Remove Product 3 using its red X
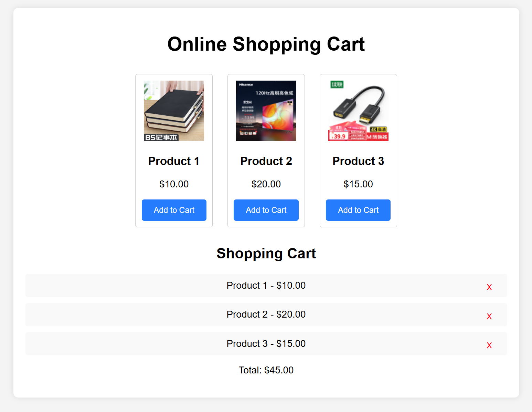Screen dimensions: 532x412 489,345
